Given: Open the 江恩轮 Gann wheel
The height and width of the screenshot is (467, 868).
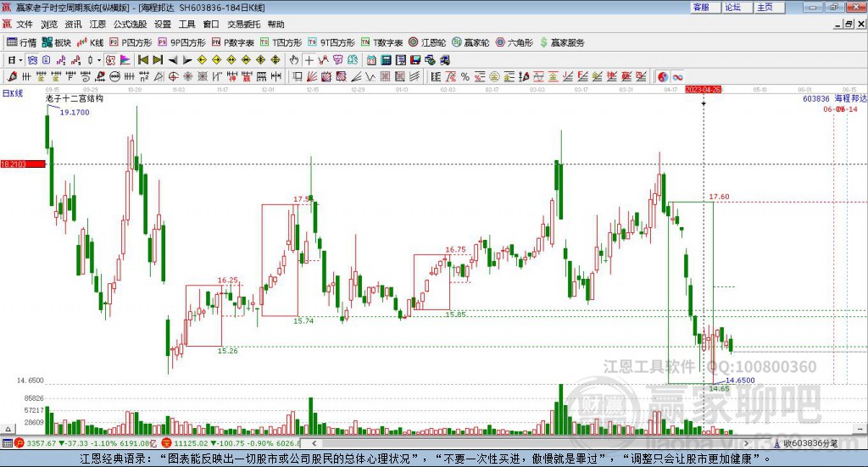Looking at the screenshot, I should [x=427, y=42].
